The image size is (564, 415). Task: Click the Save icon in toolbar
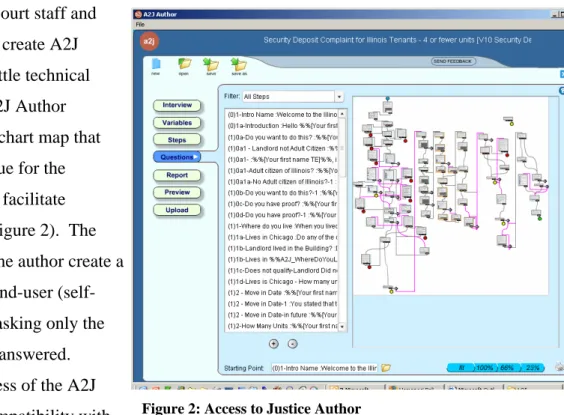coord(211,64)
